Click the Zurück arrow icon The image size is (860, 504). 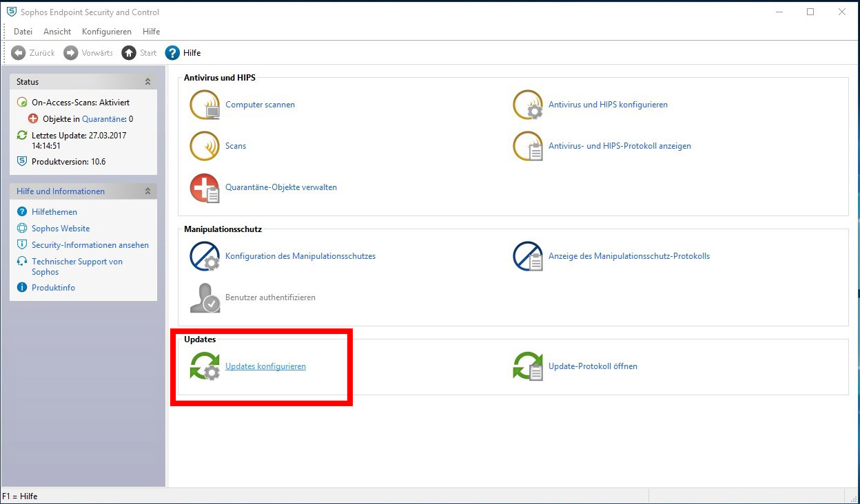point(19,53)
